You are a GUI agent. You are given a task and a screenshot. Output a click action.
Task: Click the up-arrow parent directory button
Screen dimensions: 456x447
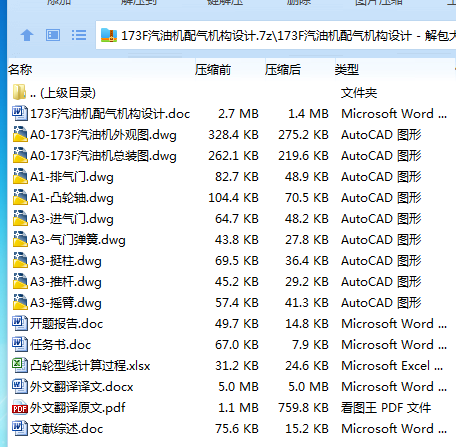[x=27, y=35]
